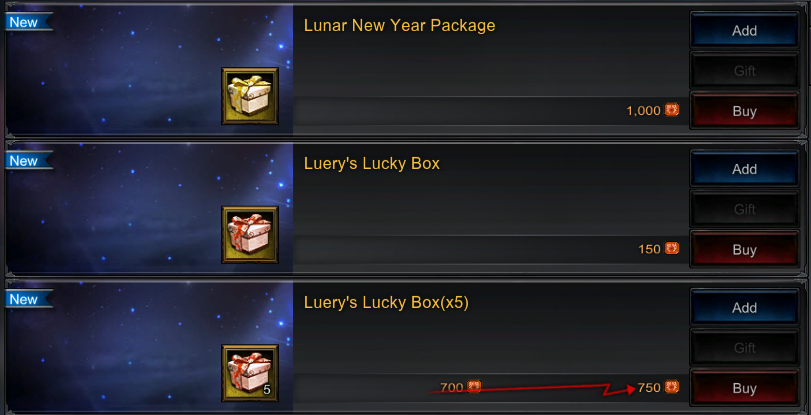Screen dimensions: 811x415
Task: Gift the Lunar New Year Package
Action: [744, 71]
